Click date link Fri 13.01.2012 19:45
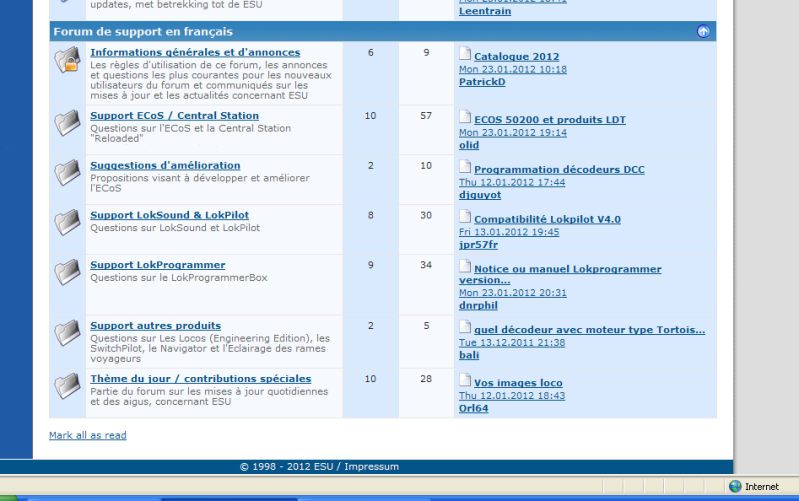Screen dimensions: 799x501 [509, 232]
